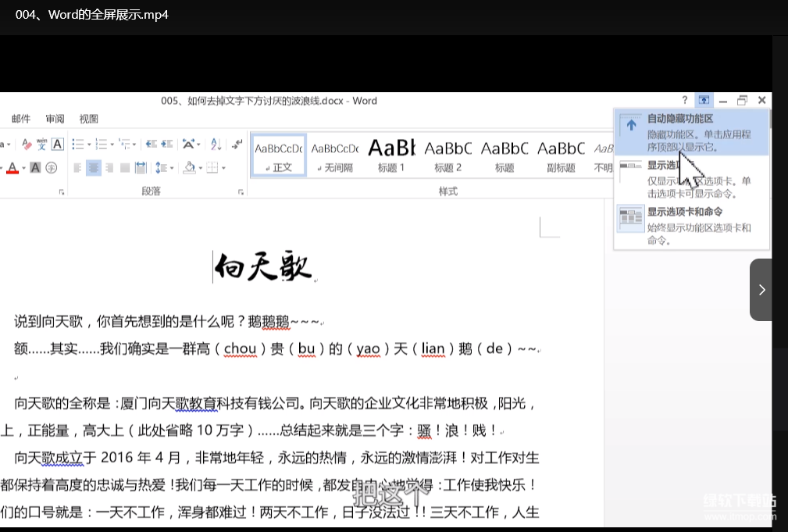Toggle align right for the paragraph
Viewport: 788px width, 532px height.
[x=109, y=168]
